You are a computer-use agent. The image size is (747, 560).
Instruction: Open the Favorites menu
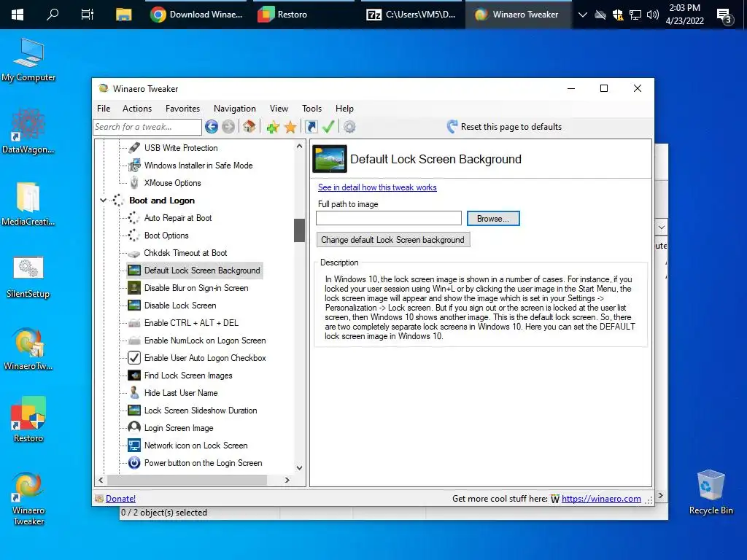pyautogui.click(x=182, y=109)
